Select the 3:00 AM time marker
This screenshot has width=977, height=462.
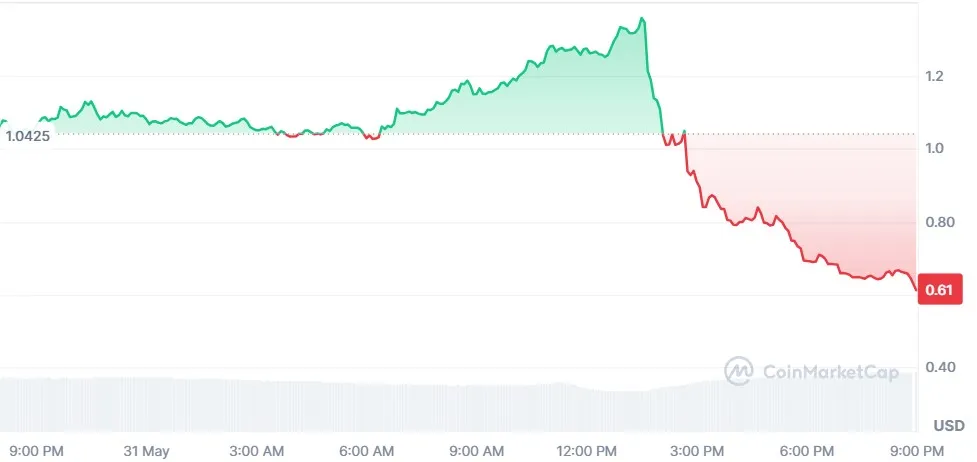(257, 451)
